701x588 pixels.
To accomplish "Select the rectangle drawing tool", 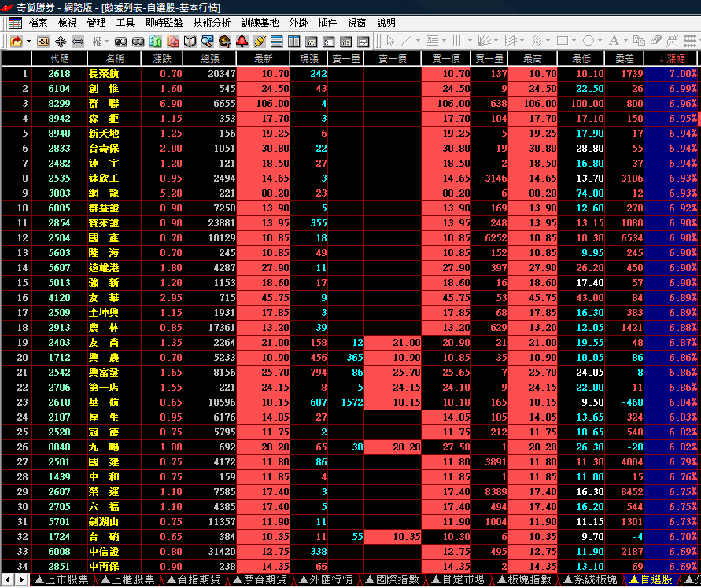I will pyautogui.click(x=563, y=41).
